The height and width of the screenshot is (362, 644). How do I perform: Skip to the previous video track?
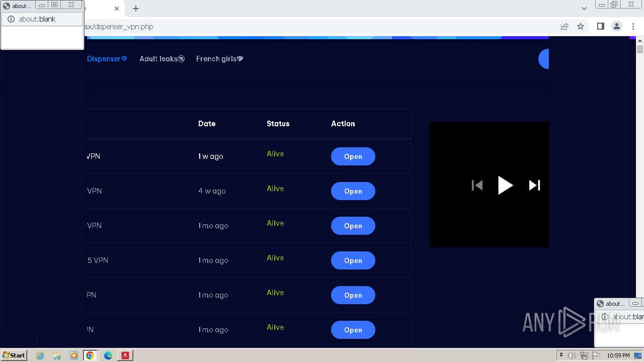pyautogui.click(x=477, y=186)
